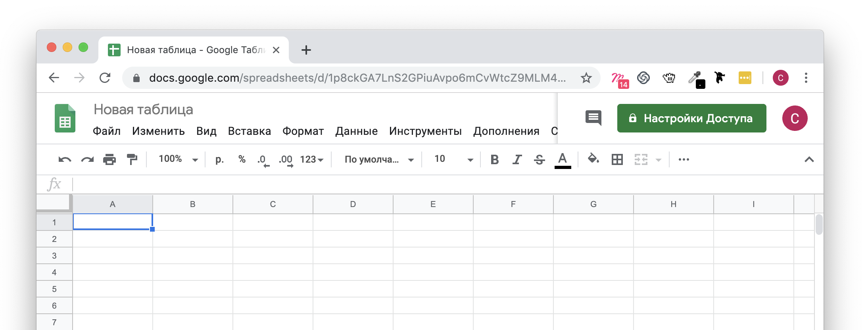Open the Формат menu
The width and height of the screenshot is (868, 330).
pos(303,131)
